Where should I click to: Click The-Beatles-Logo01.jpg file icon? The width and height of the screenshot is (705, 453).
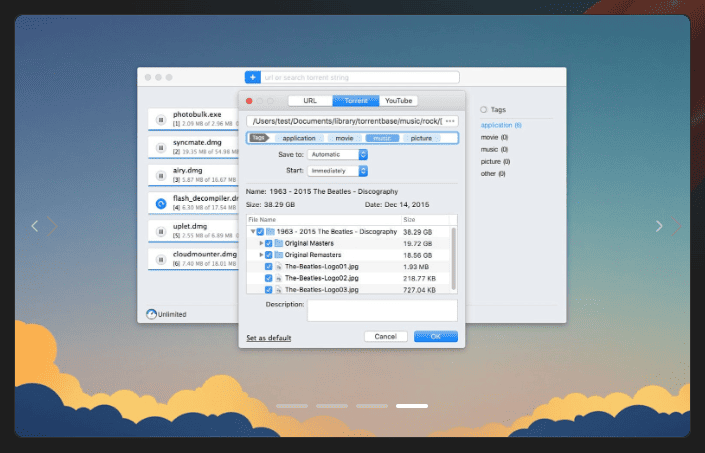point(279,266)
